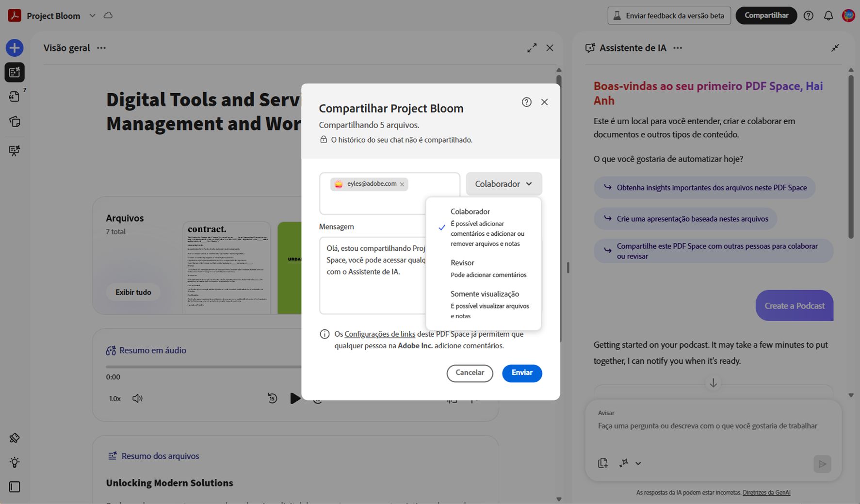This screenshot has height=504, width=860.
Task: Click the panel divider resize handle
Action: [x=568, y=268]
